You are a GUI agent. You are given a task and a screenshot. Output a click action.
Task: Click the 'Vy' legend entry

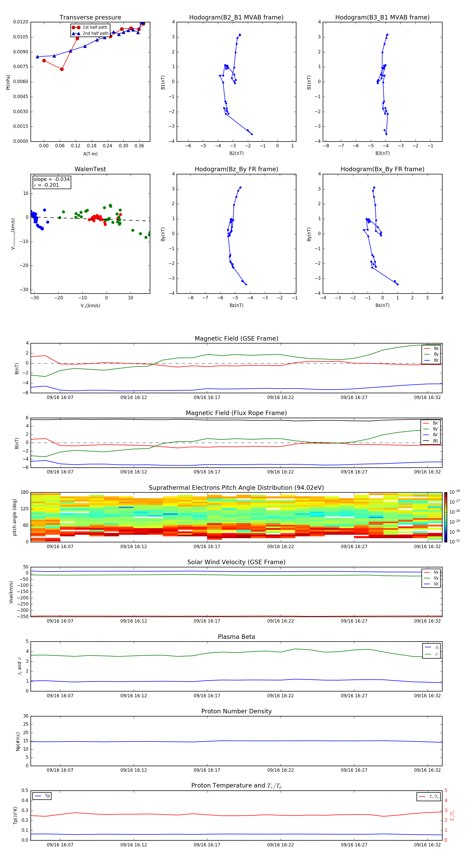tap(431, 578)
